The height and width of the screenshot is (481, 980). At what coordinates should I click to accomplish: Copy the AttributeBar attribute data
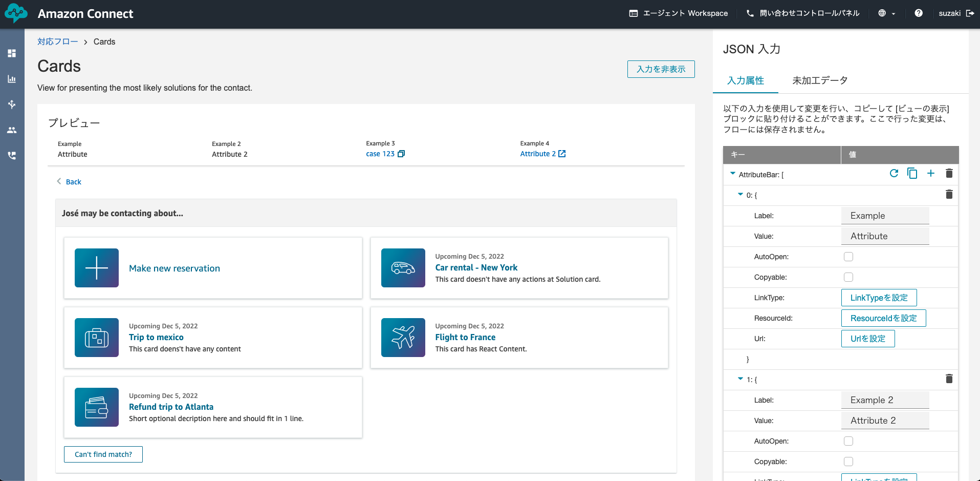pos(912,174)
